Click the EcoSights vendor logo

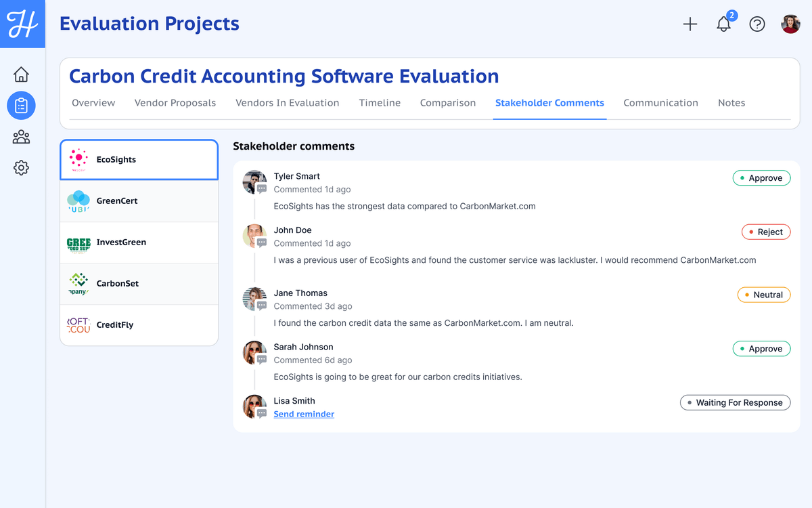[x=78, y=159]
